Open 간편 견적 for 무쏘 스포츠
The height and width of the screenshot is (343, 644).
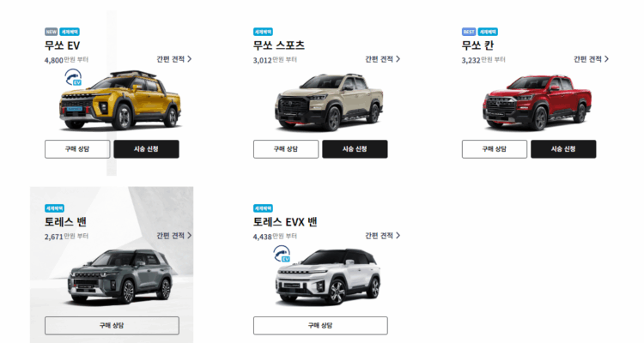click(x=382, y=59)
